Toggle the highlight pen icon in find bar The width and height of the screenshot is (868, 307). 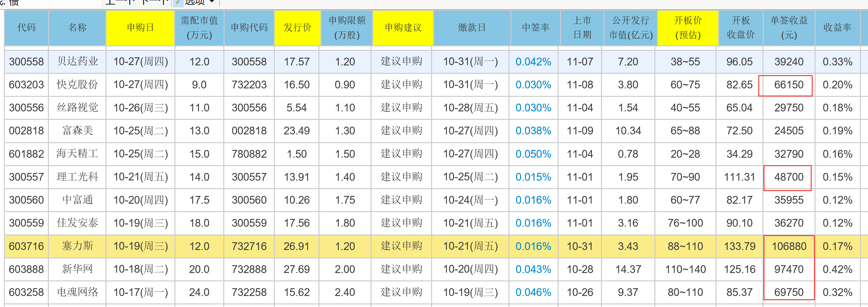[x=178, y=2]
